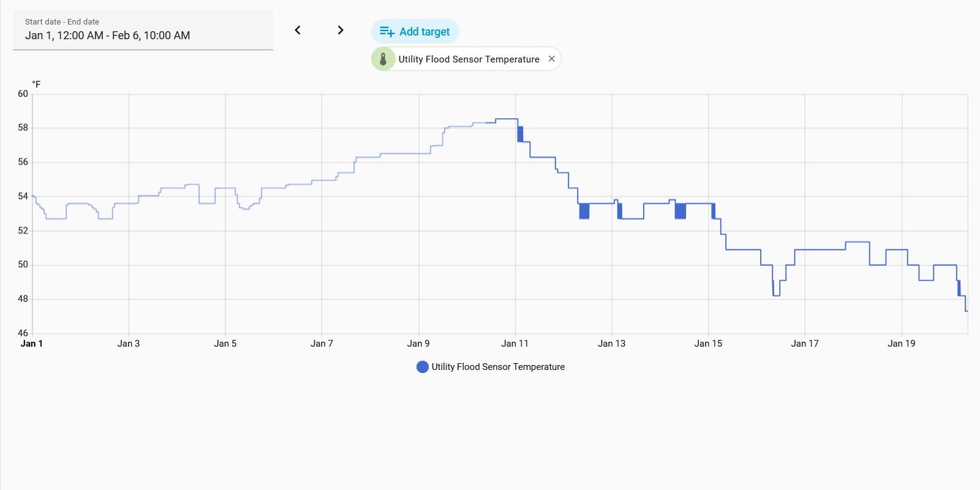The height and width of the screenshot is (490, 980).
Task: Click the Jan 15 x-axis label
Action: tap(708, 344)
